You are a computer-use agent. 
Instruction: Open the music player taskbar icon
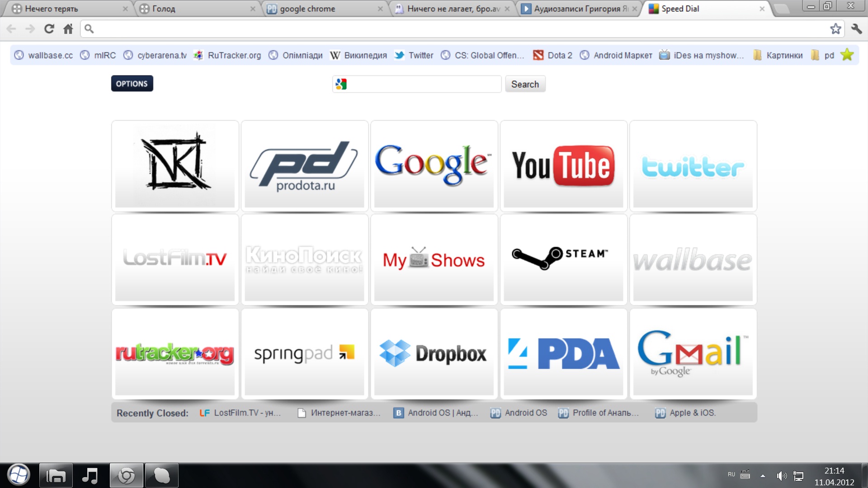[90, 475]
